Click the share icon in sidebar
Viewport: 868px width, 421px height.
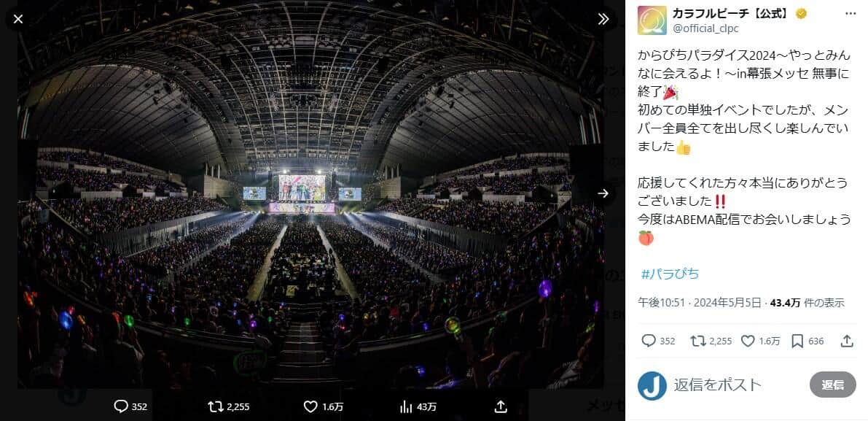pos(847,341)
